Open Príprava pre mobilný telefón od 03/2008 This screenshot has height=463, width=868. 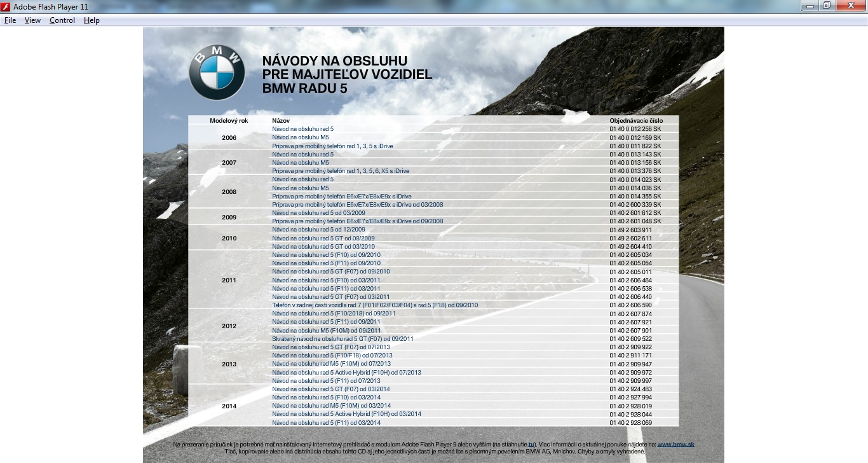point(357,205)
